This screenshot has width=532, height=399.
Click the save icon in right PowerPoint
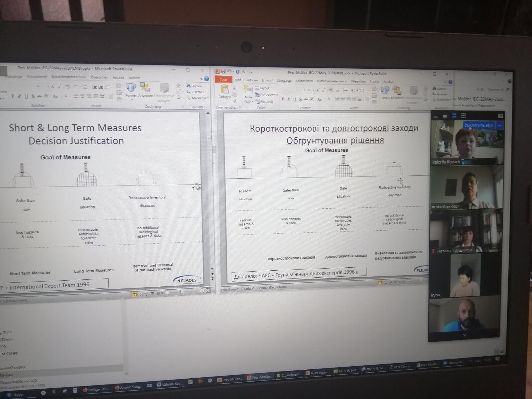[223, 71]
